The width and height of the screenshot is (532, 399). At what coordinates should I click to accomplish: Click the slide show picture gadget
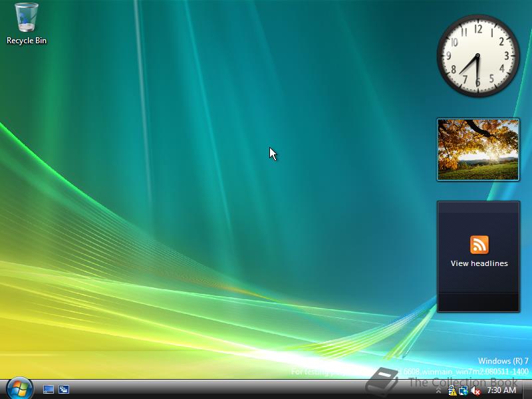pos(478,149)
